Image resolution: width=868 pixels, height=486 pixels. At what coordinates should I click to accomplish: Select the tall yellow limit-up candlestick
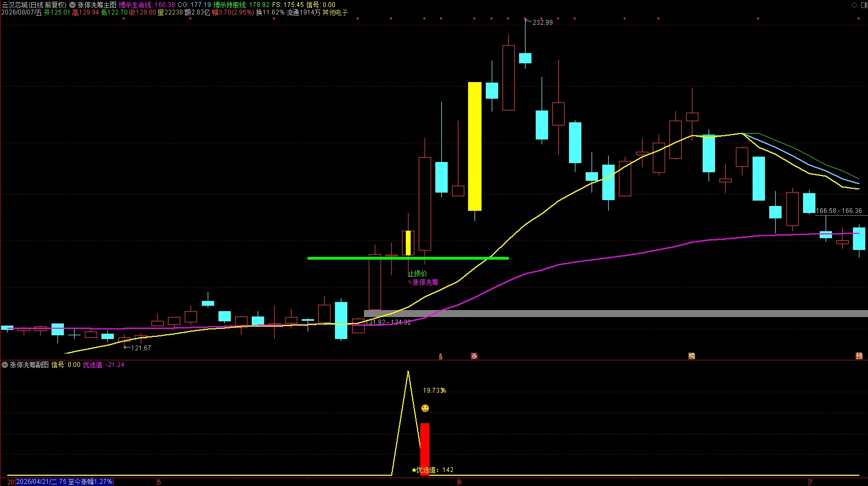coord(475,146)
